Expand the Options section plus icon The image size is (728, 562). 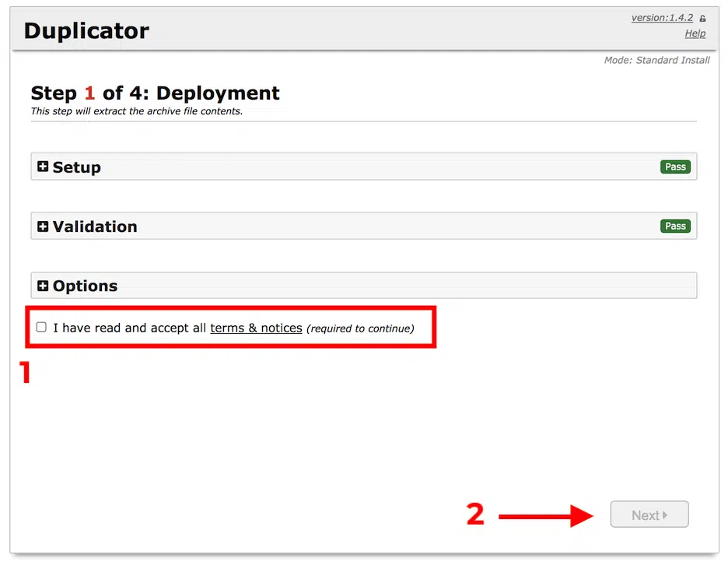coord(43,286)
